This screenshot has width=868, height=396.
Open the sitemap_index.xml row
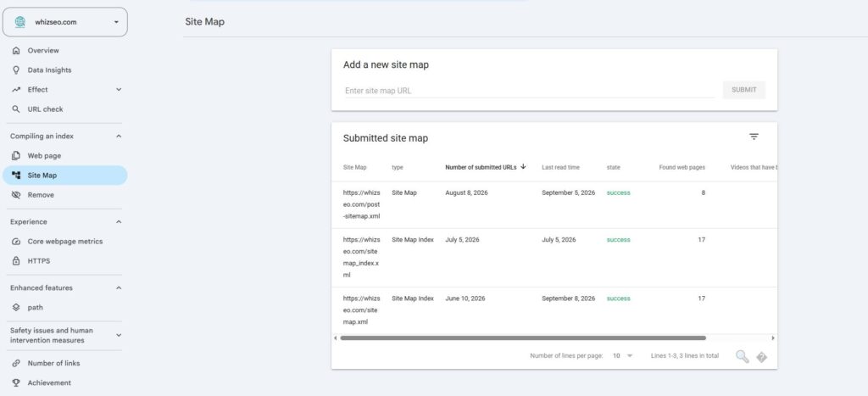(x=554, y=258)
